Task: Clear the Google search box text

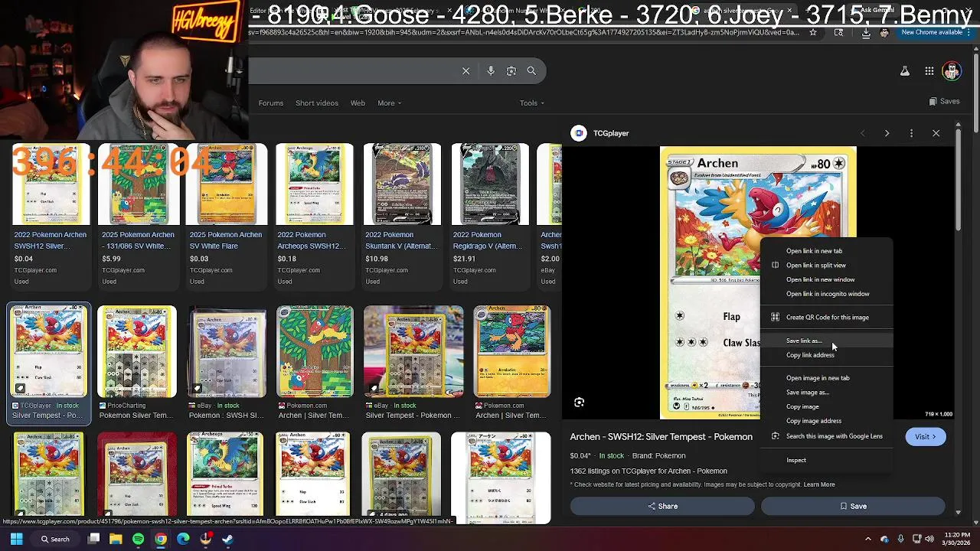Action: tap(465, 70)
